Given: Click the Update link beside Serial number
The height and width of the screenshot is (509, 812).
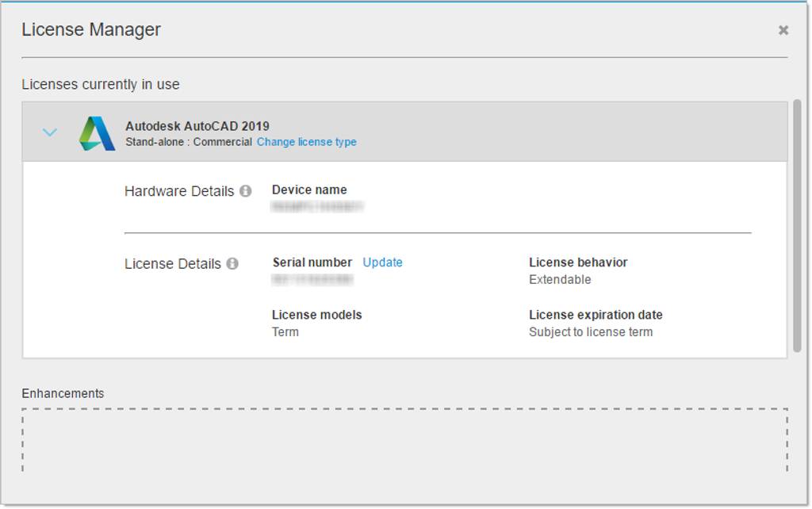Looking at the screenshot, I should (x=382, y=262).
